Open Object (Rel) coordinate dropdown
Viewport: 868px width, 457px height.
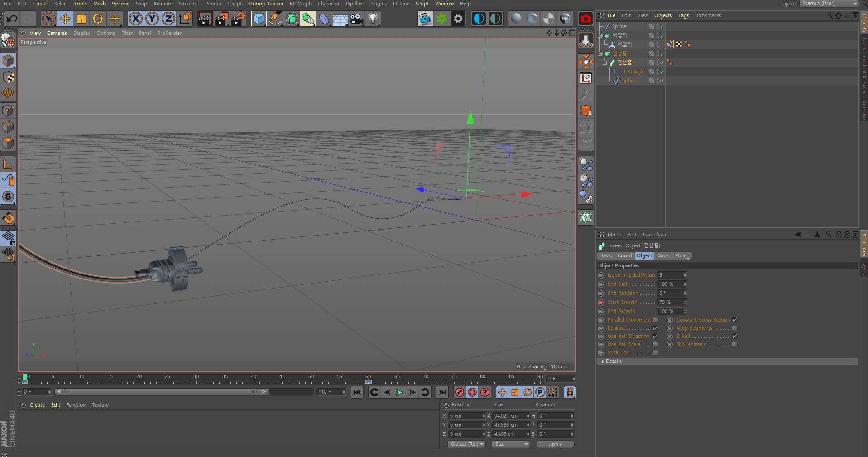(466, 444)
